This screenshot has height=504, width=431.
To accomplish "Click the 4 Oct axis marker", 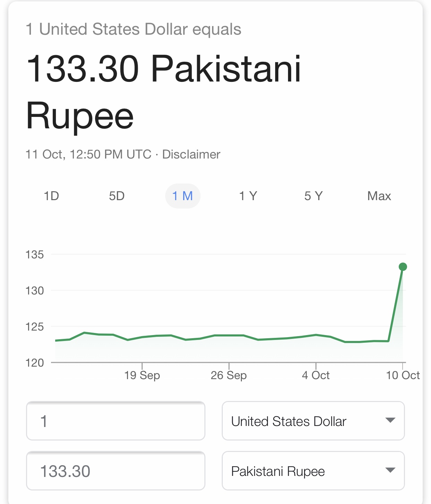I will pyautogui.click(x=316, y=375).
